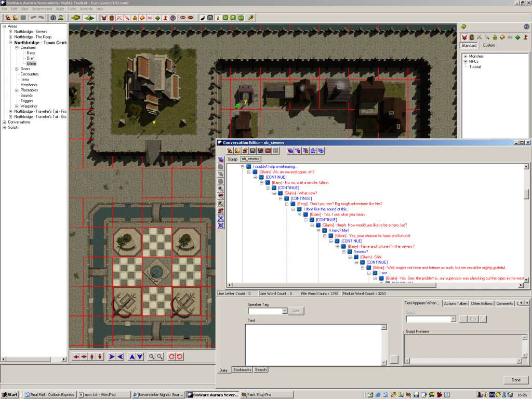This screenshot has width=532, height=399.
Task: Expand the Northbridge - The Keep node
Action: point(10,37)
